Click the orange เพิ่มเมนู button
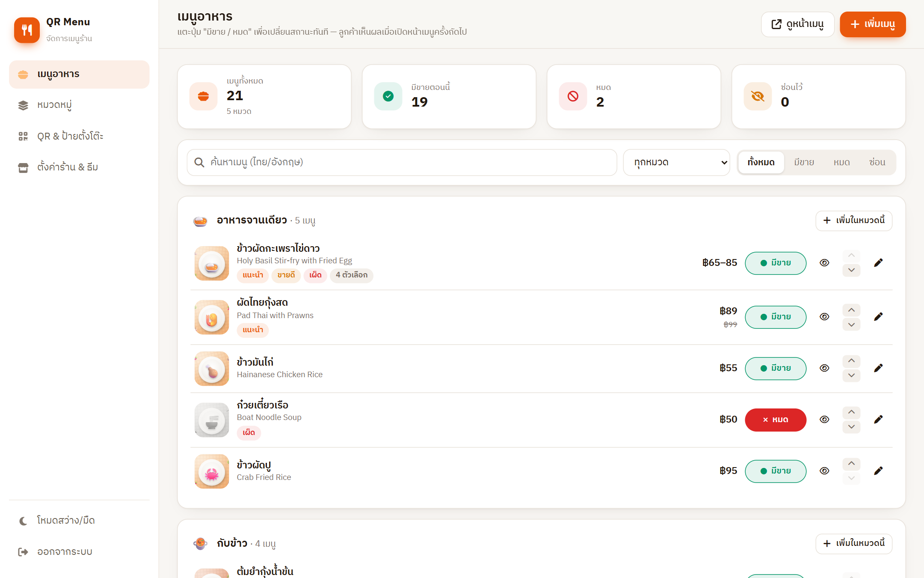 click(873, 24)
